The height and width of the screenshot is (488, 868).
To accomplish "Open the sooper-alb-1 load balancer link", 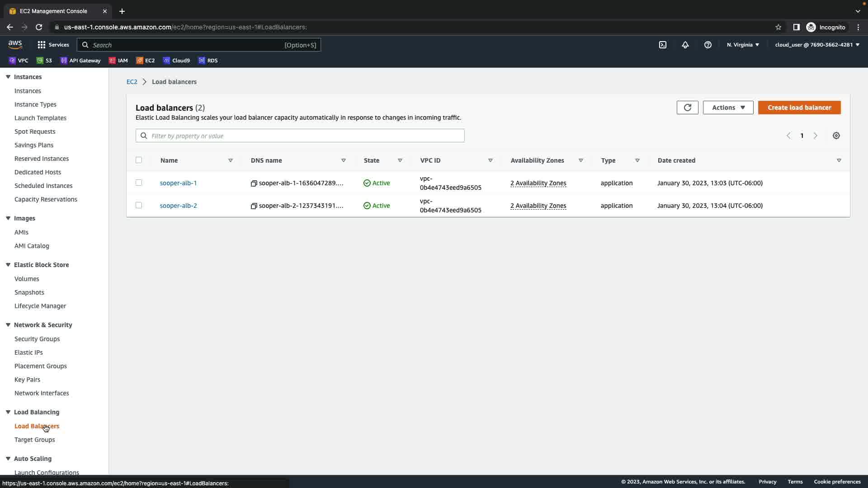I will (178, 183).
